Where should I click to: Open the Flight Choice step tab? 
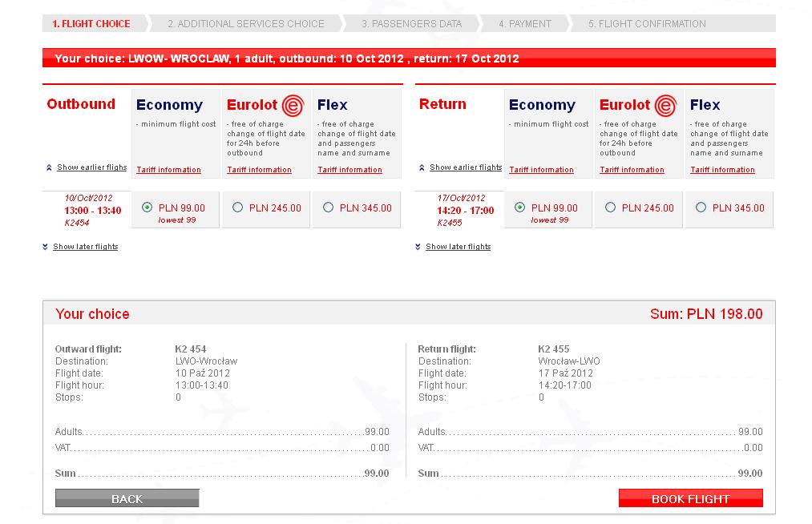[91, 24]
